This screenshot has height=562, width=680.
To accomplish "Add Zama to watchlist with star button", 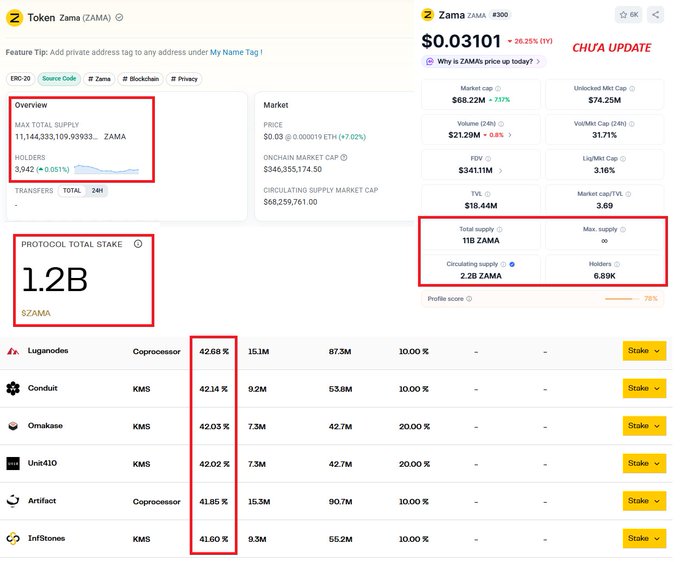I will tap(628, 15).
